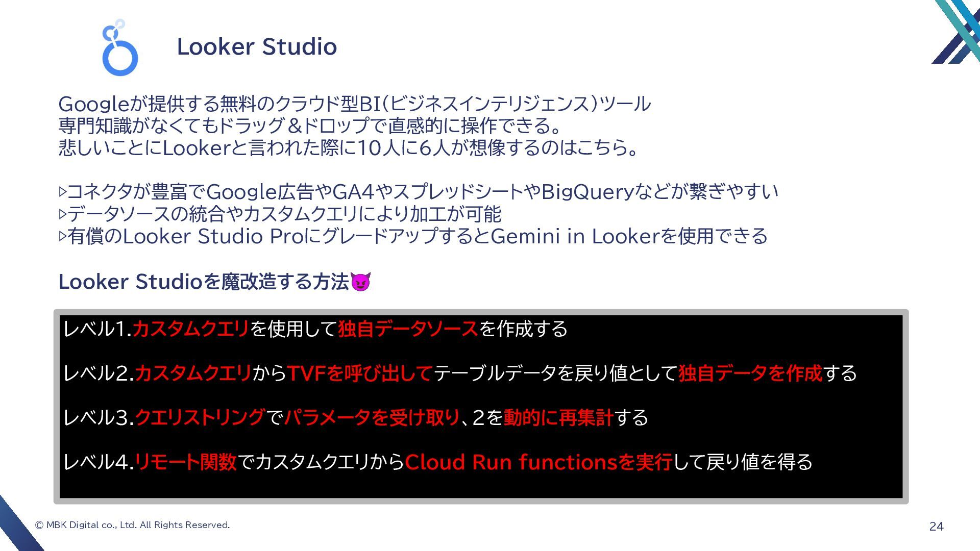Click the red リモート関数 text in level 4
The height and width of the screenshot is (551, 980).
pos(186,462)
